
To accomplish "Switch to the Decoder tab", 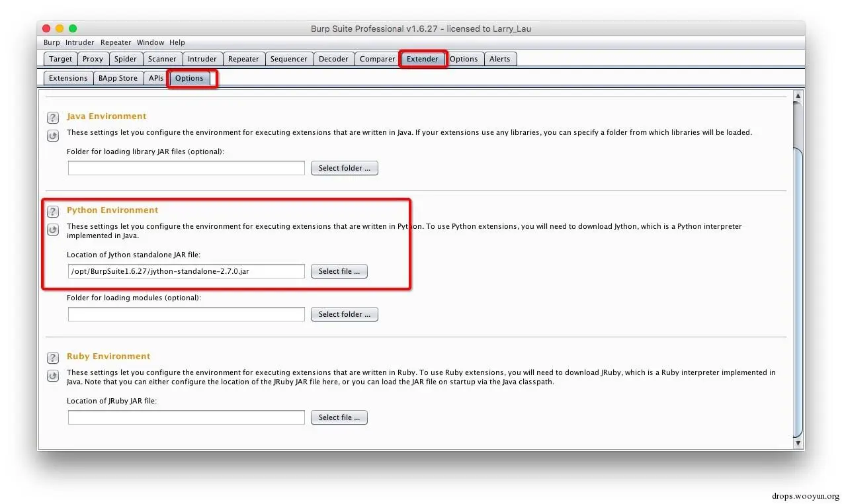I will (x=333, y=59).
